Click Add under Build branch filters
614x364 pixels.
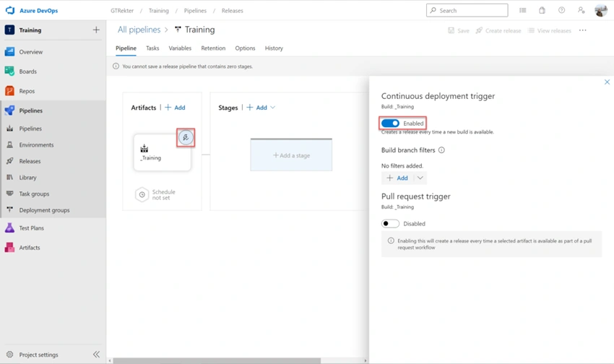(397, 178)
